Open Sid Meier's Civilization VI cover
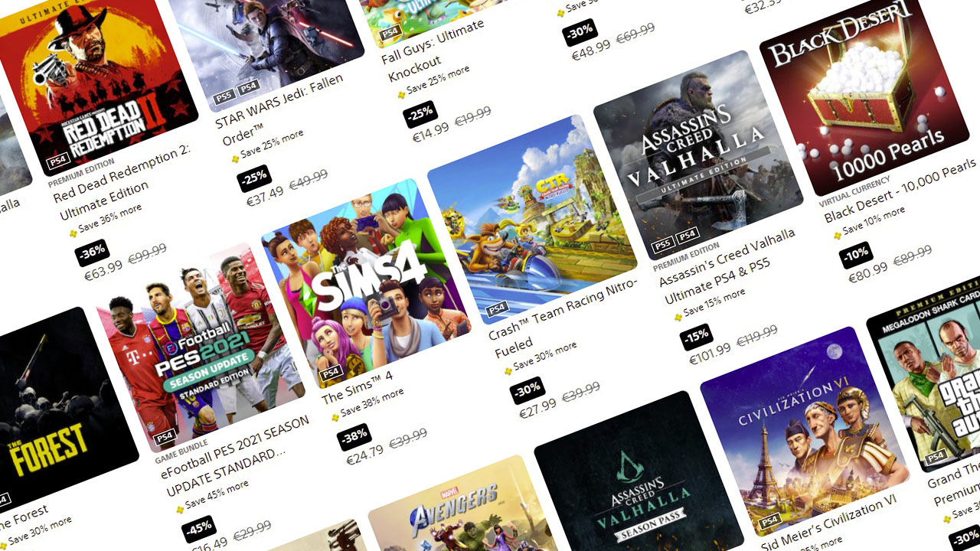This screenshot has height=551, width=980. coord(805,432)
